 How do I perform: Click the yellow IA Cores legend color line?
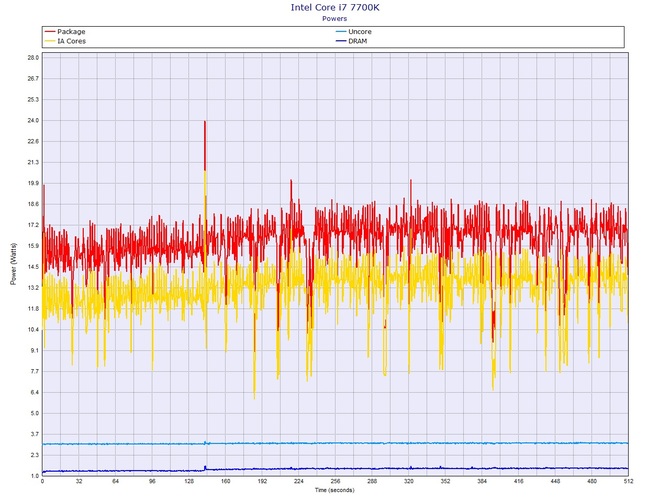click(50, 41)
